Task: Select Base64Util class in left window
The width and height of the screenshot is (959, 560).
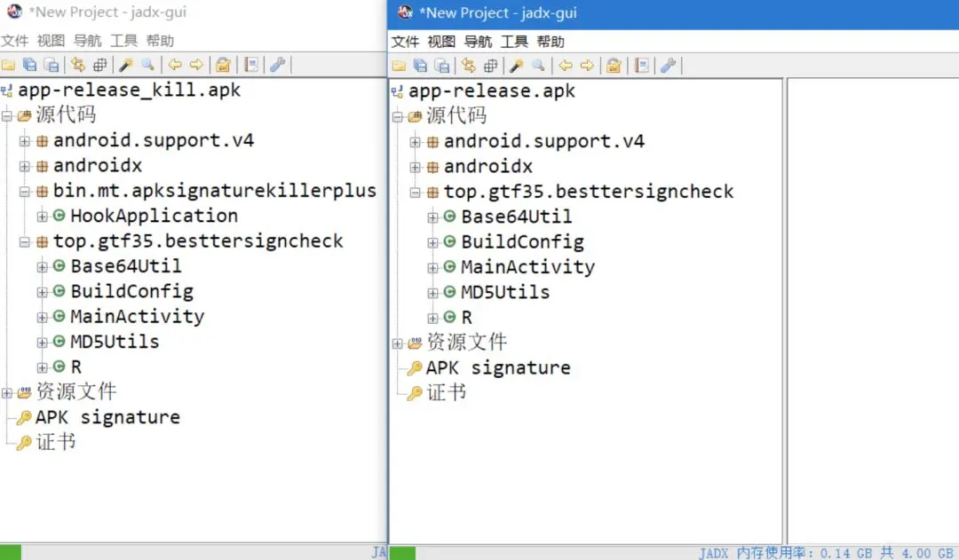Action: tap(126, 266)
